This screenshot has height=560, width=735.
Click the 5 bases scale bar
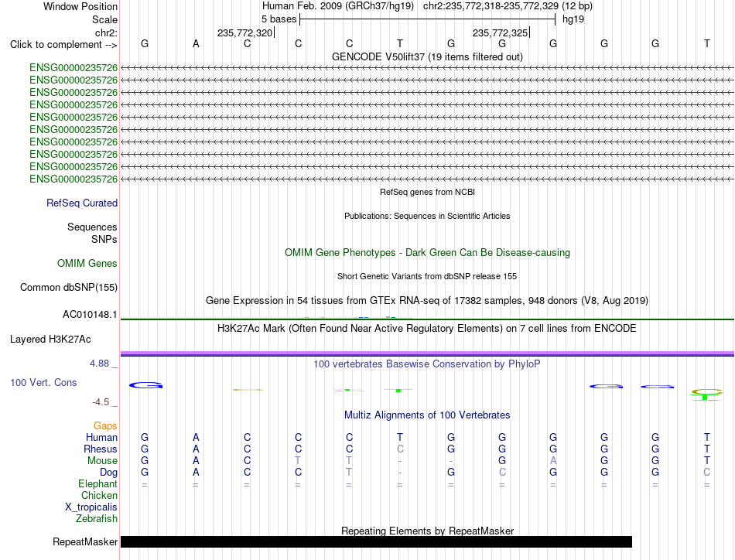[428, 19]
